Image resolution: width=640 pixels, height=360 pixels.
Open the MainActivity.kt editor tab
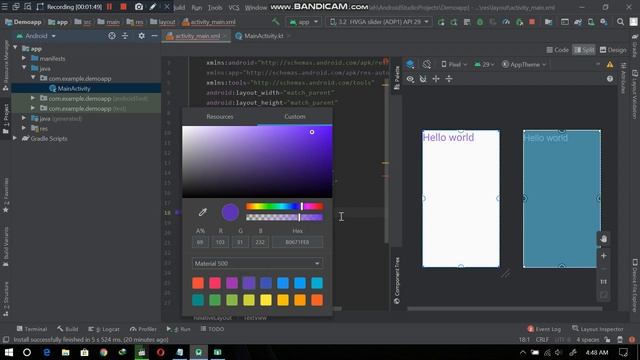point(263,36)
